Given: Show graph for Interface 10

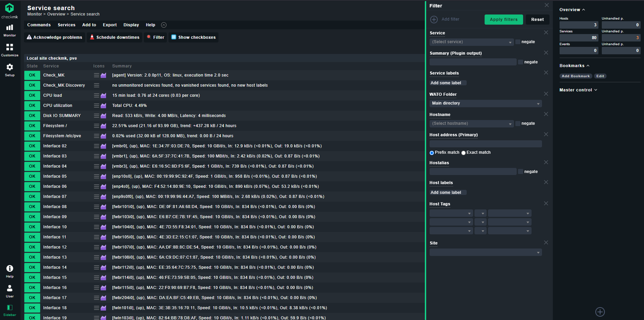Looking at the screenshot, I should coord(103,227).
